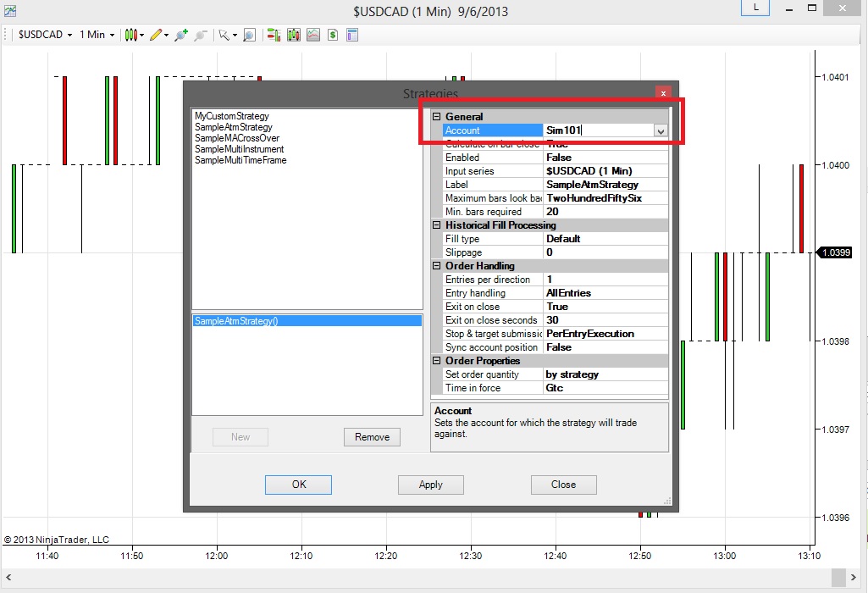The image size is (868, 593).
Task: Open the cursor type dropdown arrow
Action: 235,35
